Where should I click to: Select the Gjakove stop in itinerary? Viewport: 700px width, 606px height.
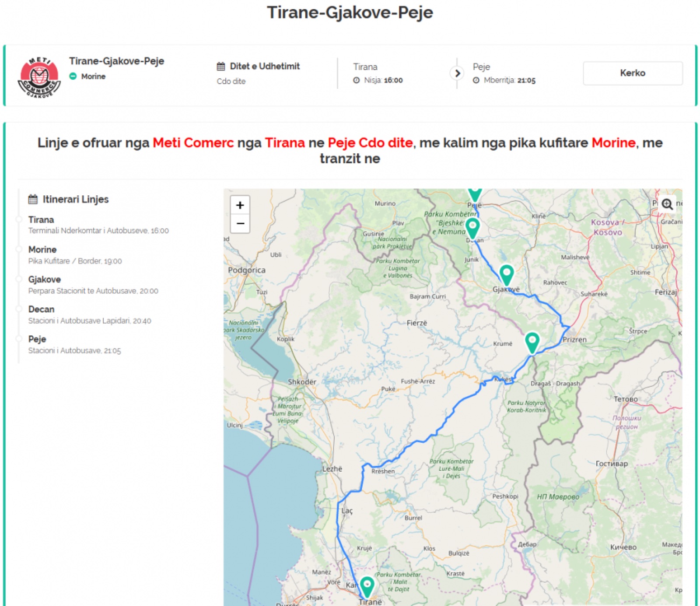click(45, 279)
